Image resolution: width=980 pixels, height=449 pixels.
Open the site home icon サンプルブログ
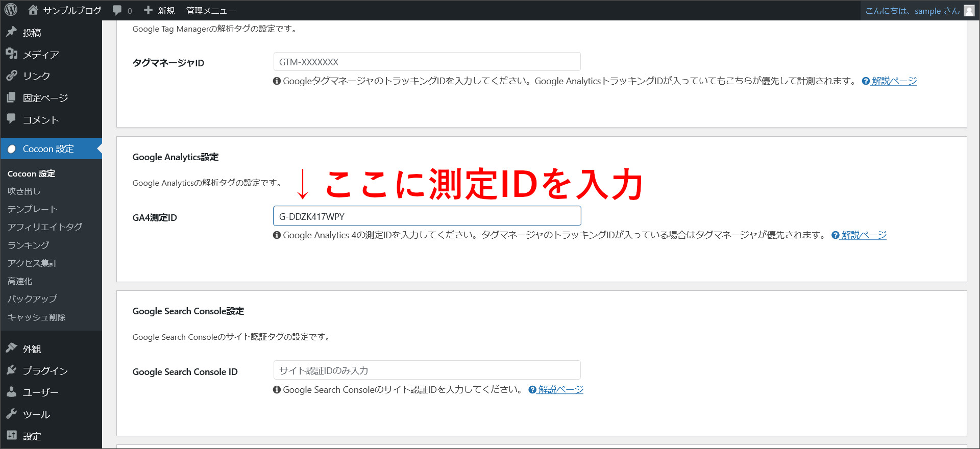(x=33, y=10)
